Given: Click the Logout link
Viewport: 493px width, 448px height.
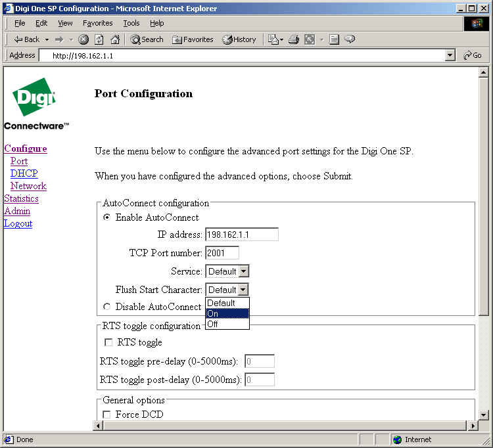Looking at the screenshot, I should [18, 223].
